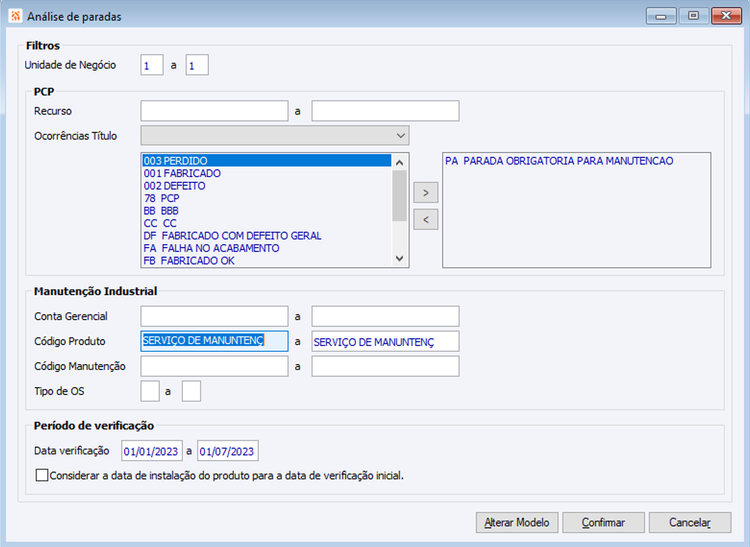750x547 pixels.
Task: Click the list scroll up arrow
Action: tap(400, 162)
